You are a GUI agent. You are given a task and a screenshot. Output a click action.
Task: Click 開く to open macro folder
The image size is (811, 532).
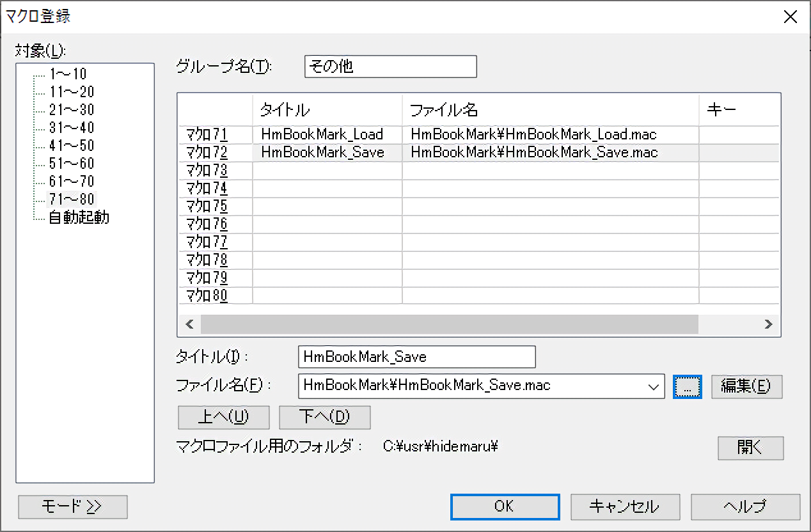click(750, 448)
